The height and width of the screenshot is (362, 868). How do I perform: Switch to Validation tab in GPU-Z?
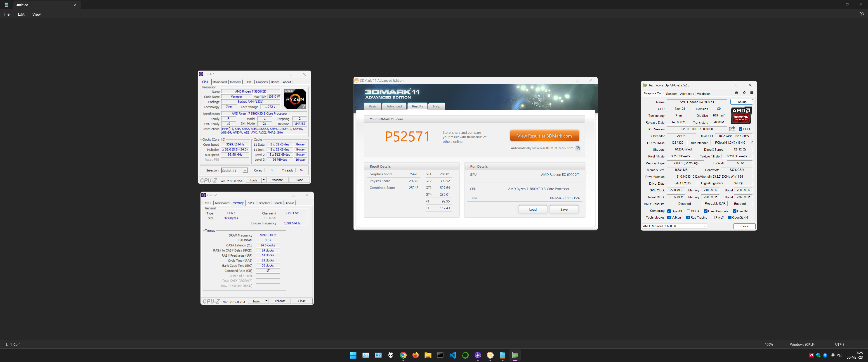coord(704,94)
